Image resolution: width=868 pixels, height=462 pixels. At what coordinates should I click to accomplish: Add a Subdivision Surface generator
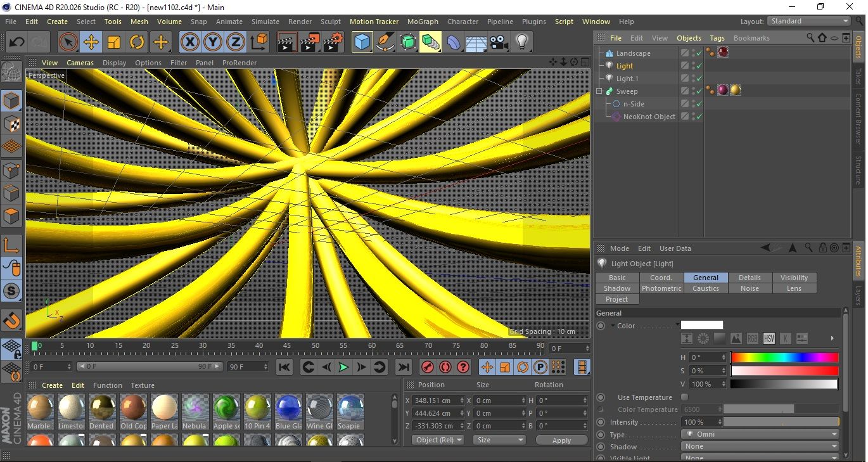(408, 42)
